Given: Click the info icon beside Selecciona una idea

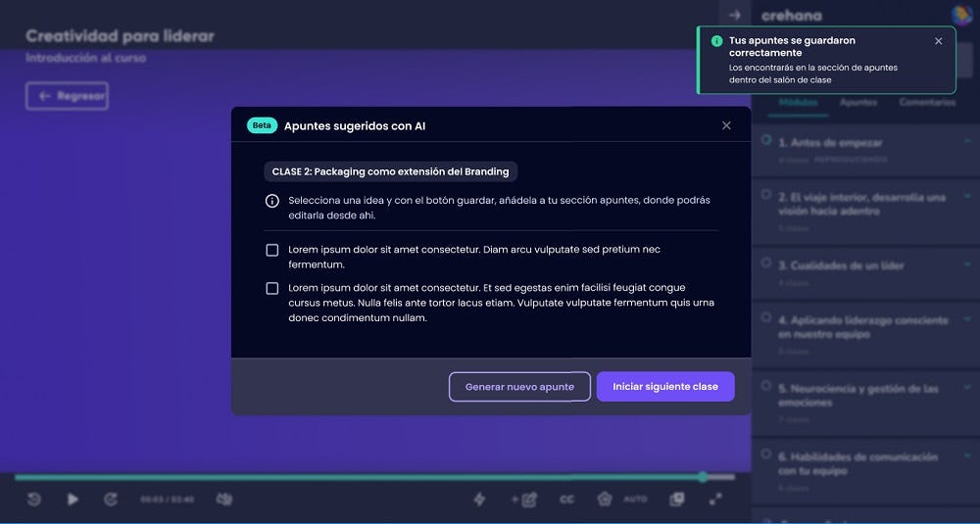Looking at the screenshot, I should (x=271, y=201).
